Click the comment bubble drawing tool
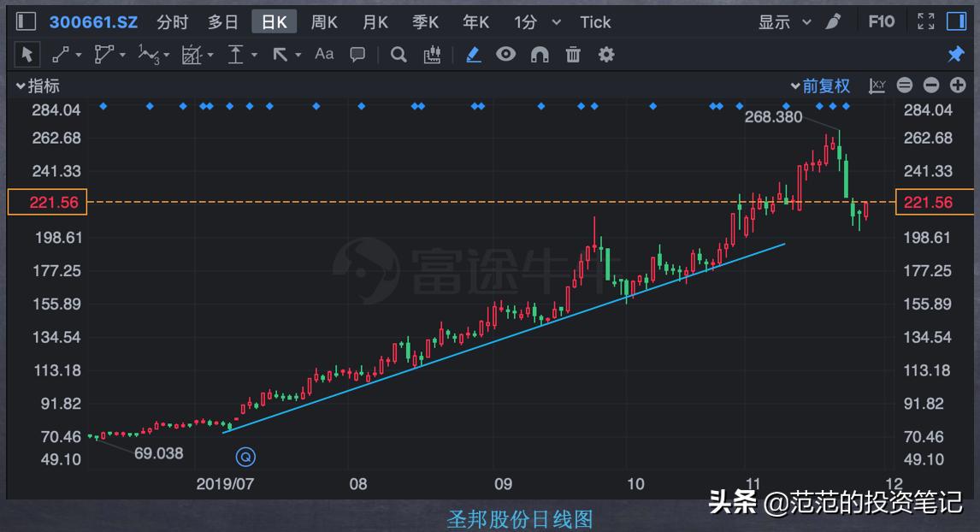The width and height of the screenshot is (980, 532). tap(357, 54)
